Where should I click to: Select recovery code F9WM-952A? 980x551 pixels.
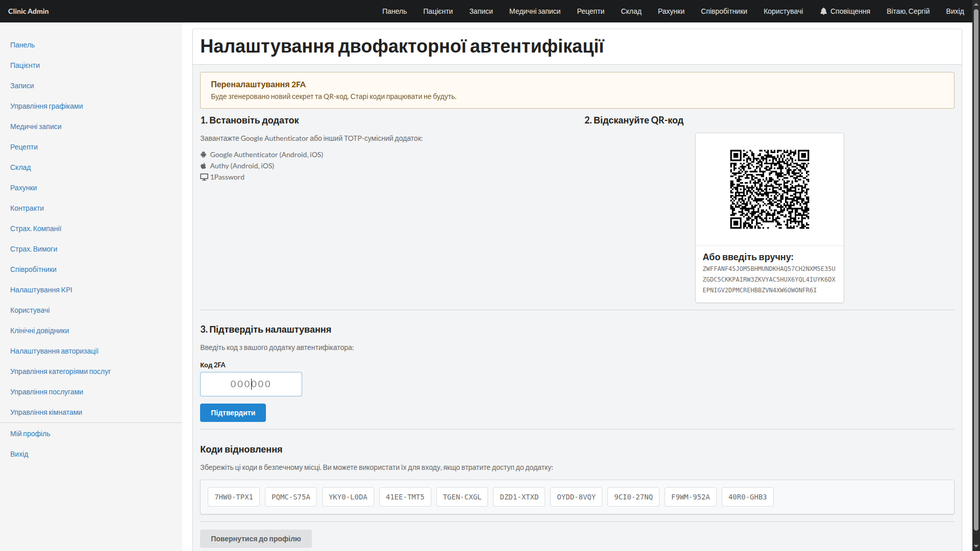click(691, 497)
